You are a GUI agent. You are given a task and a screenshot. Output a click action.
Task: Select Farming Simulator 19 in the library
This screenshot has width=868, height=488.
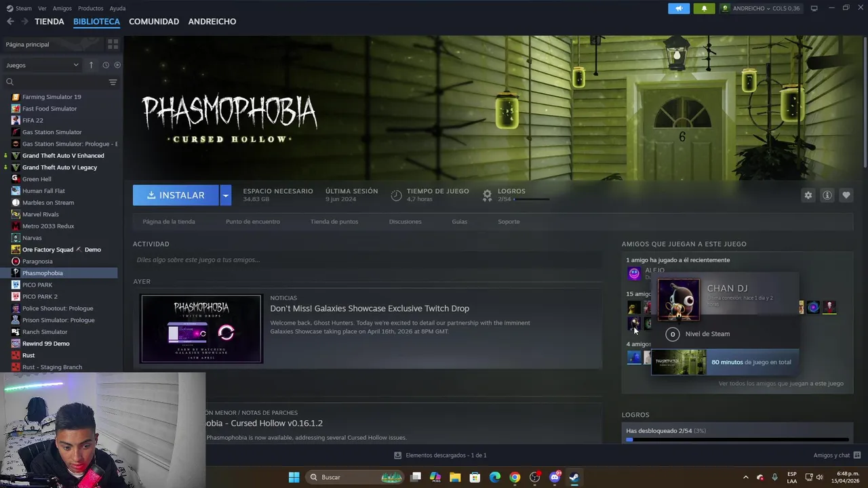pyautogui.click(x=52, y=97)
